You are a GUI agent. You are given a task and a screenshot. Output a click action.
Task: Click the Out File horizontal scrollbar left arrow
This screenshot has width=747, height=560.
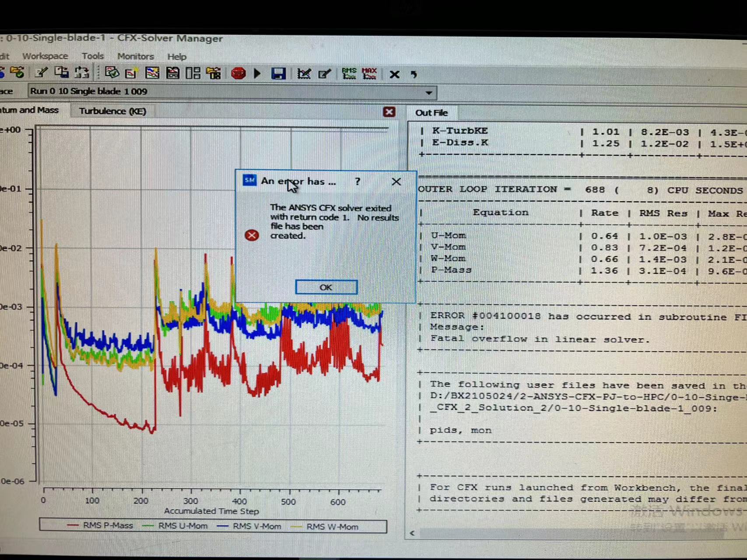[x=412, y=533]
